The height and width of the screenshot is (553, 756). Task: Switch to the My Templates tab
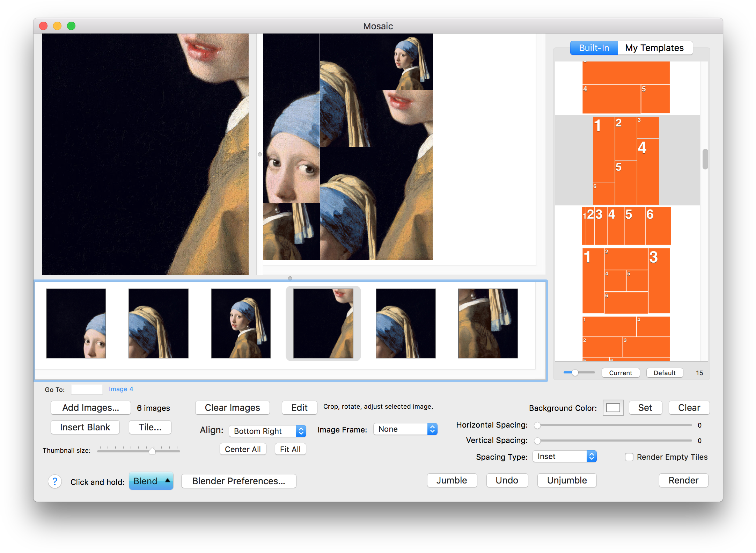tap(655, 48)
